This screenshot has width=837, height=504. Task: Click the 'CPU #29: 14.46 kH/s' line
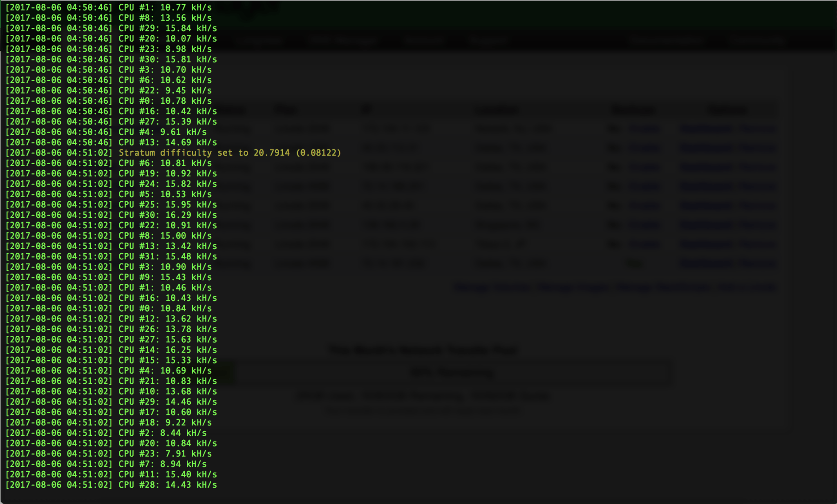(111, 401)
